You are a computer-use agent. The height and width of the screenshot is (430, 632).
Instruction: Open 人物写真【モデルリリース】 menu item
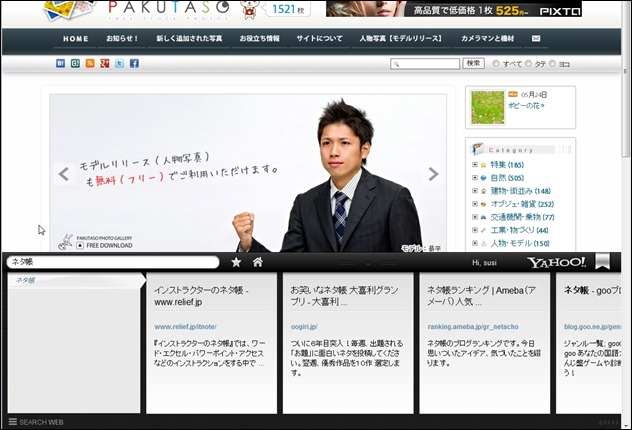(x=401, y=39)
